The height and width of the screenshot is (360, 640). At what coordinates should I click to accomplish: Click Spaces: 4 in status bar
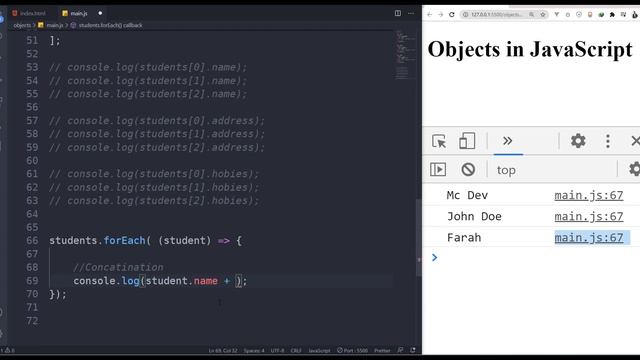[x=254, y=350]
